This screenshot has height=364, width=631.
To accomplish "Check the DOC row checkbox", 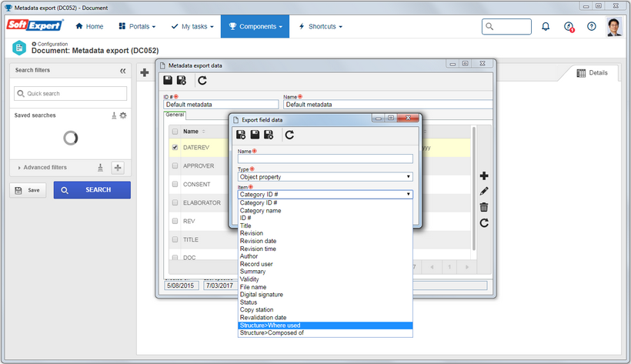I will coord(175,257).
